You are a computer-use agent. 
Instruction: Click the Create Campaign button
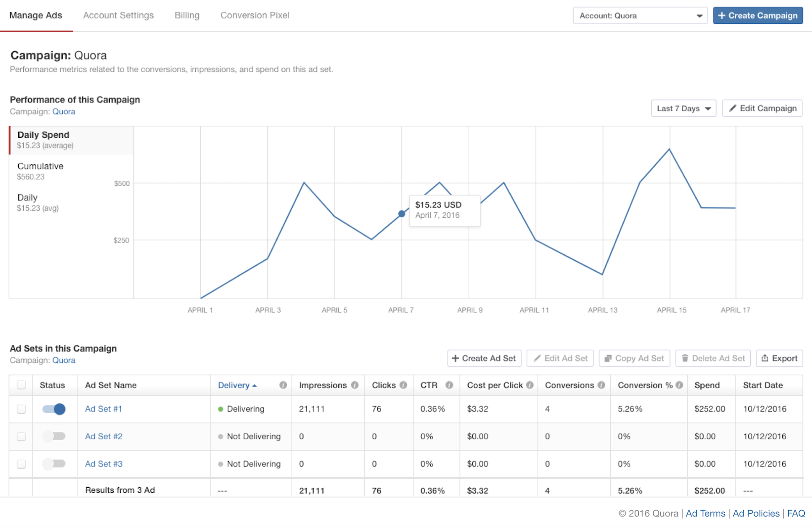[x=758, y=16]
